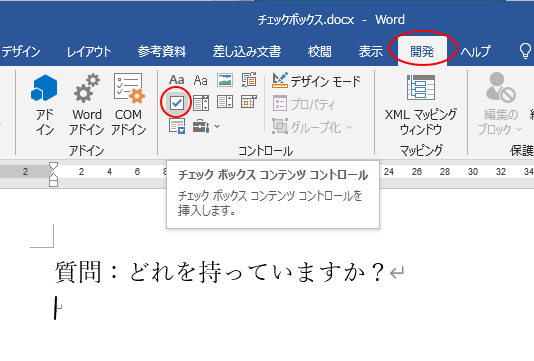Open COM アドイン dialog
Viewport: 534px width, 361px height.
pyautogui.click(x=128, y=105)
